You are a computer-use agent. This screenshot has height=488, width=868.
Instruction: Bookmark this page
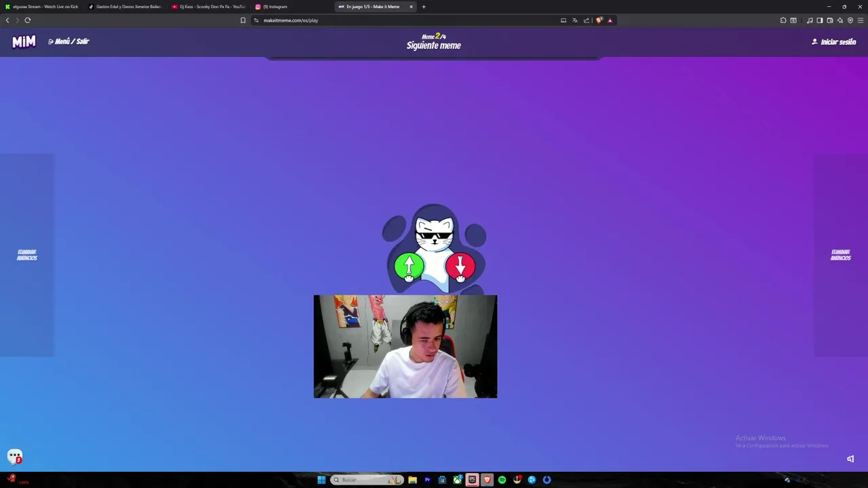tap(243, 20)
